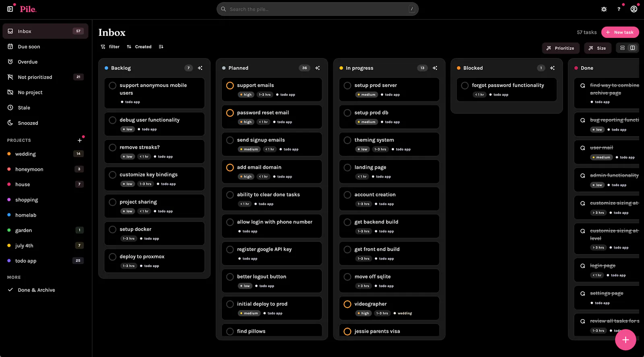This screenshot has height=357, width=644.
Task: Select Inbox in sidebar
Action: (x=45, y=31)
